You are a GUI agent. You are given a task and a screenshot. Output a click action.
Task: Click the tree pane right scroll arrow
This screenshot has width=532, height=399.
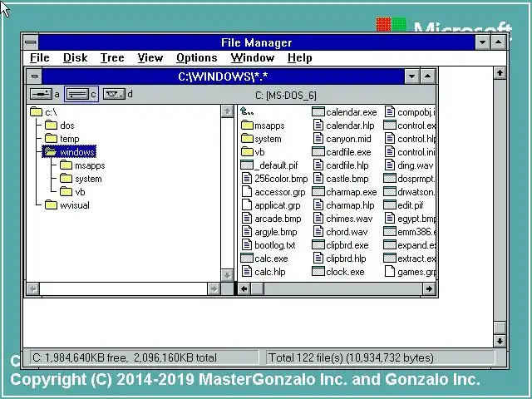[214, 288]
